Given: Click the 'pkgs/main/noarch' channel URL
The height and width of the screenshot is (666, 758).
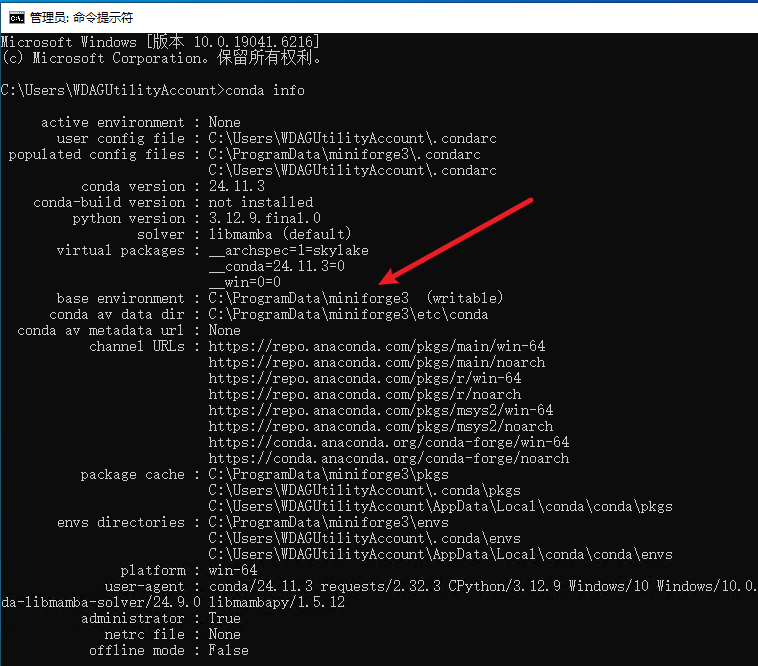Looking at the screenshot, I should (x=377, y=362).
